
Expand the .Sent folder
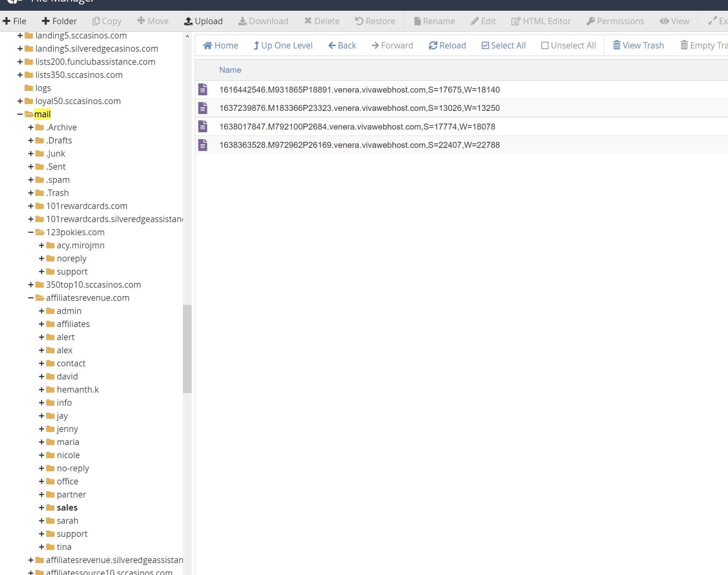click(x=31, y=166)
